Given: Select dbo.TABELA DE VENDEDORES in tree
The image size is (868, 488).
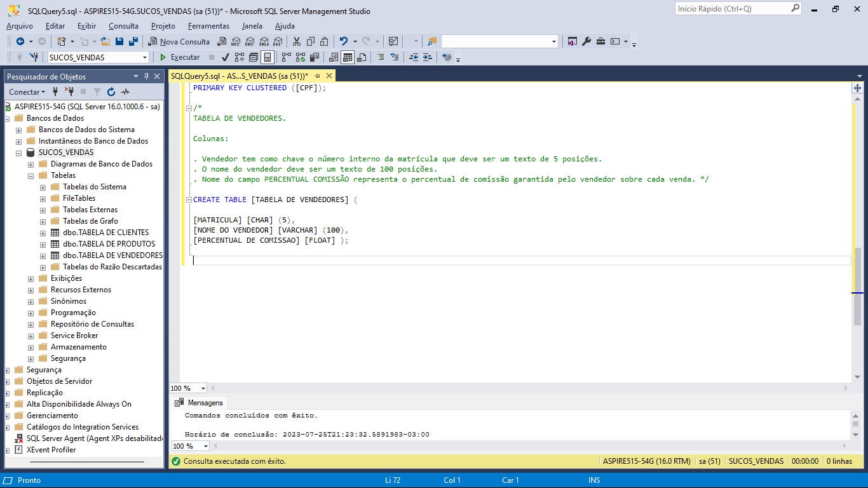Looking at the screenshot, I should coord(112,255).
